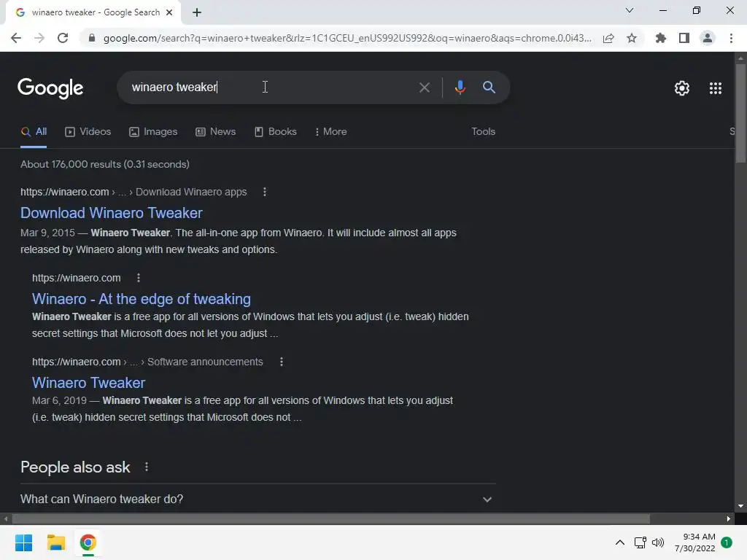
Task: Go back with the browser back arrow
Action: coord(16,38)
